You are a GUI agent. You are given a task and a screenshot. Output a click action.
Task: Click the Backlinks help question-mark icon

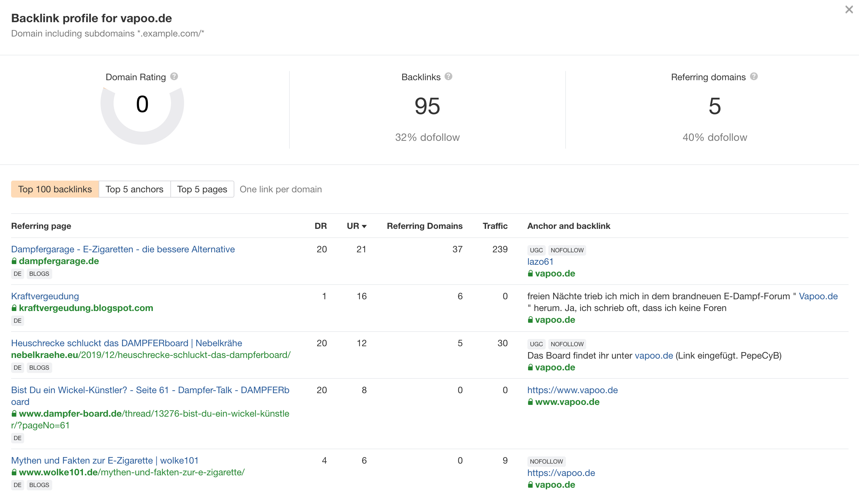[x=448, y=77]
